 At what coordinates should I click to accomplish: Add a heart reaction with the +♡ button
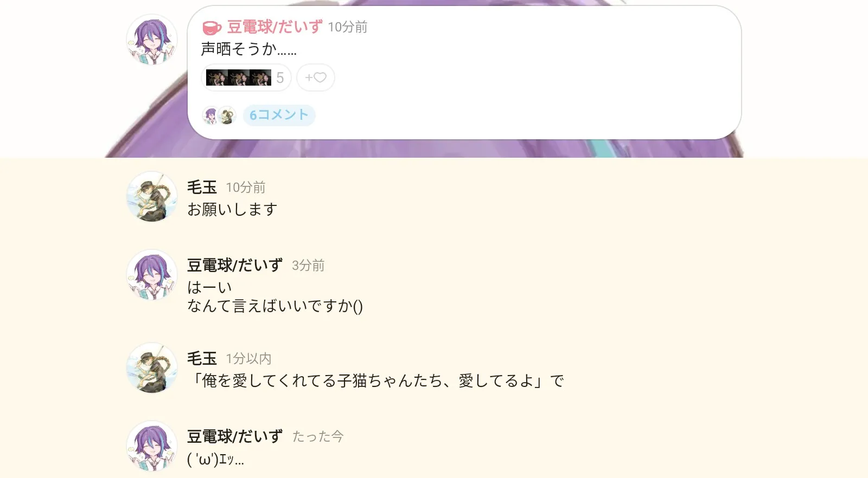pyautogui.click(x=316, y=77)
